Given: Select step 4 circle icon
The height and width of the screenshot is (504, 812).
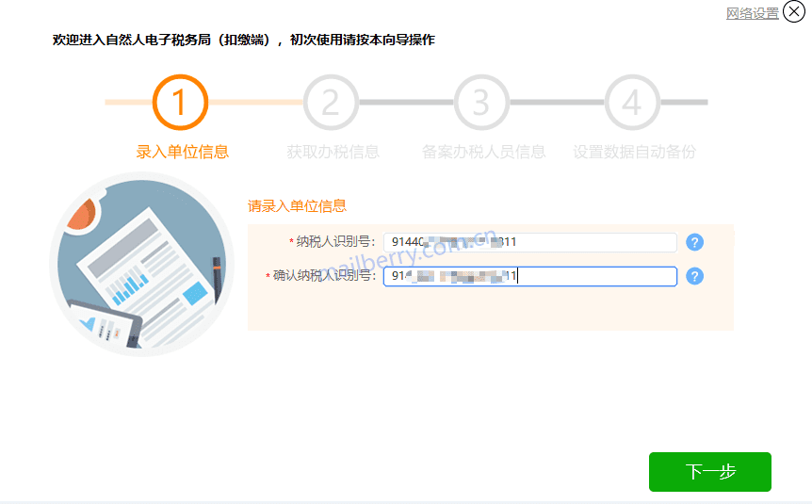Looking at the screenshot, I should (x=632, y=102).
